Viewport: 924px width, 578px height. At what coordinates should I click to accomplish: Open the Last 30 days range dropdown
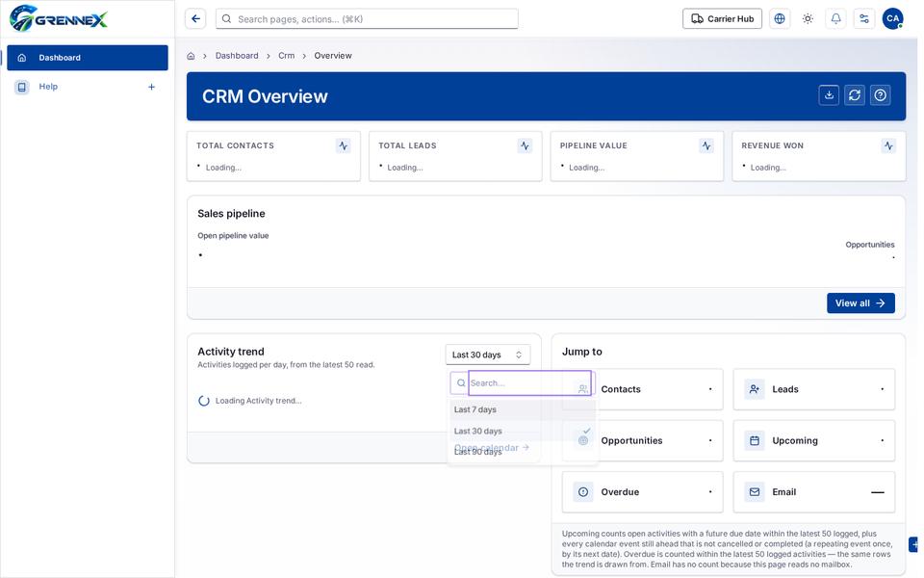pyautogui.click(x=487, y=355)
